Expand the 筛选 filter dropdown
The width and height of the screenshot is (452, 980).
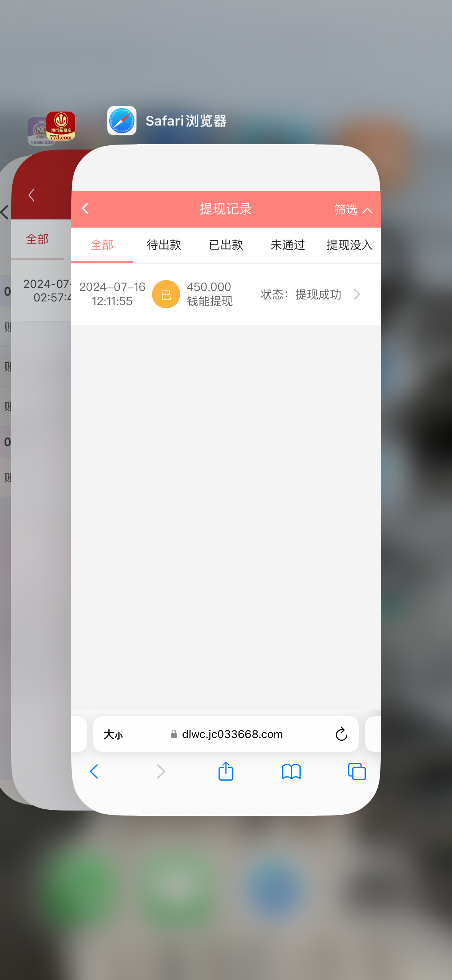coord(353,209)
